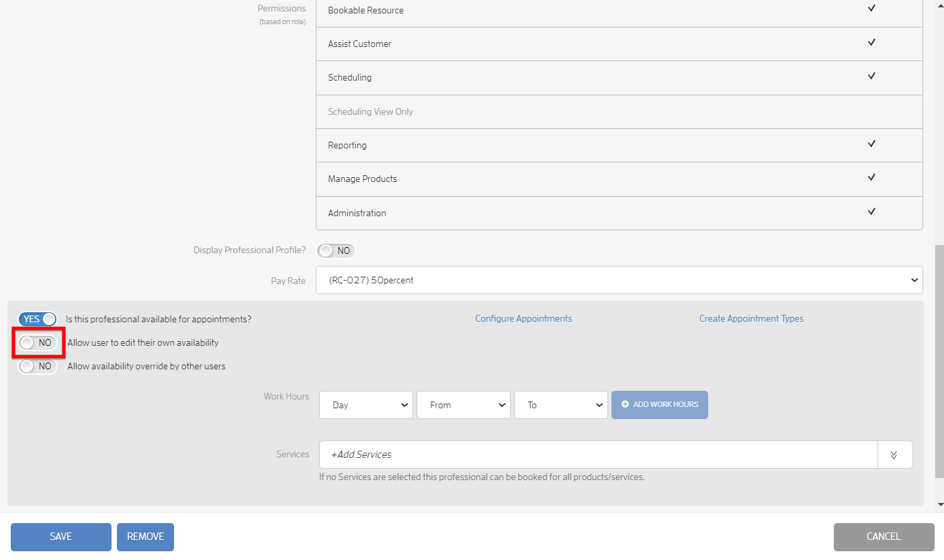Click the 'Scheduling' row label
944x560 pixels.
coord(349,77)
